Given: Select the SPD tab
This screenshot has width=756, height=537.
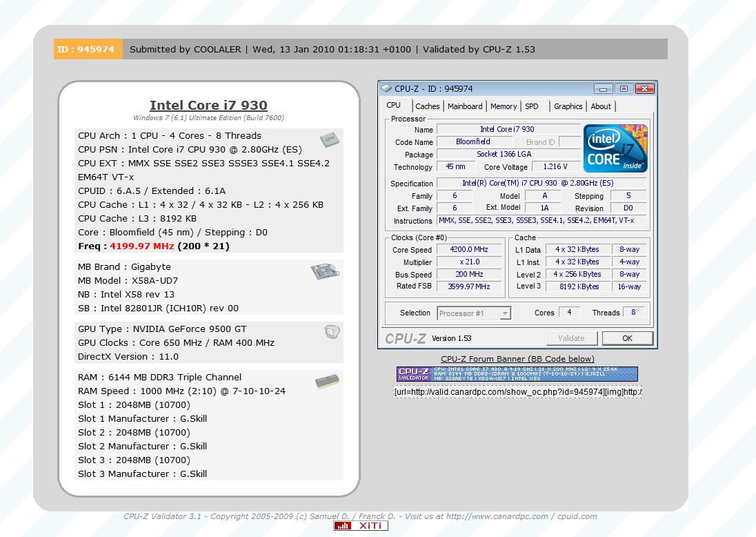Looking at the screenshot, I should (x=532, y=106).
